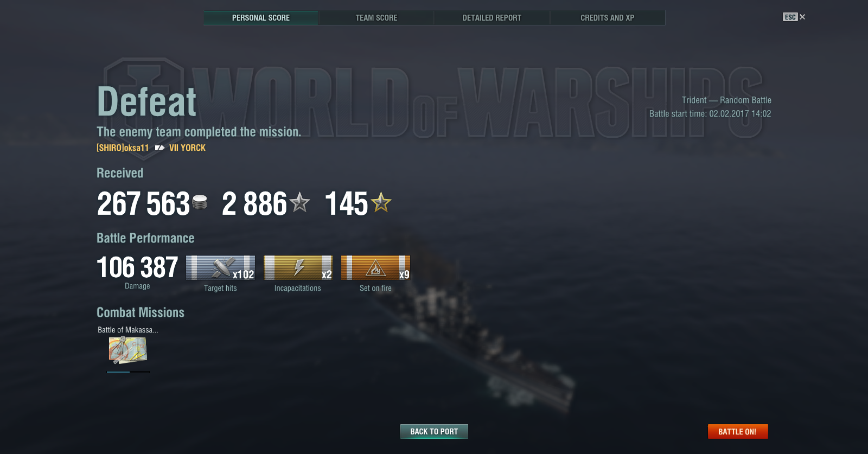Image resolution: width=868 pixels, height=454 pixels.
Task: Close the results screen with ESC X
Action: (x=794, y=17)
